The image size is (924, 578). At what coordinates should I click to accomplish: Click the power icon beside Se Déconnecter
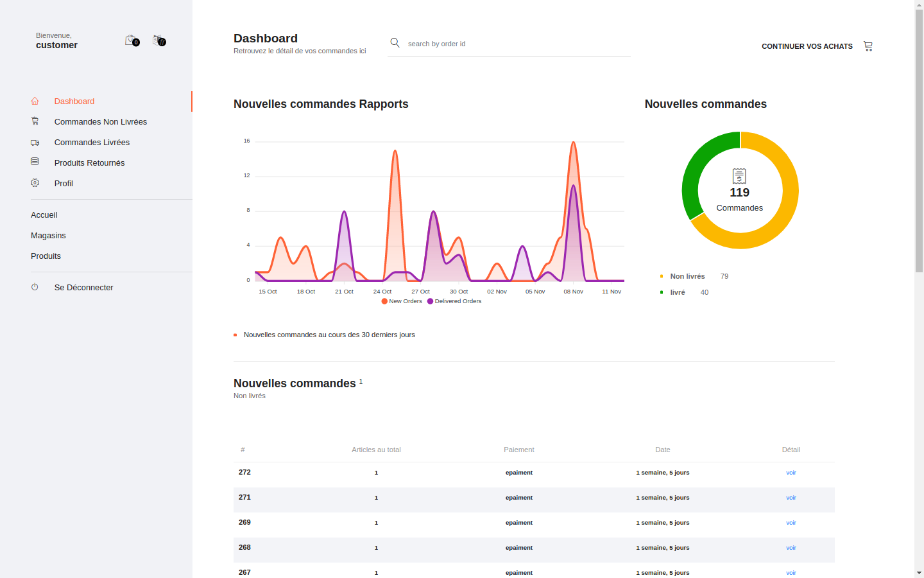35,287
